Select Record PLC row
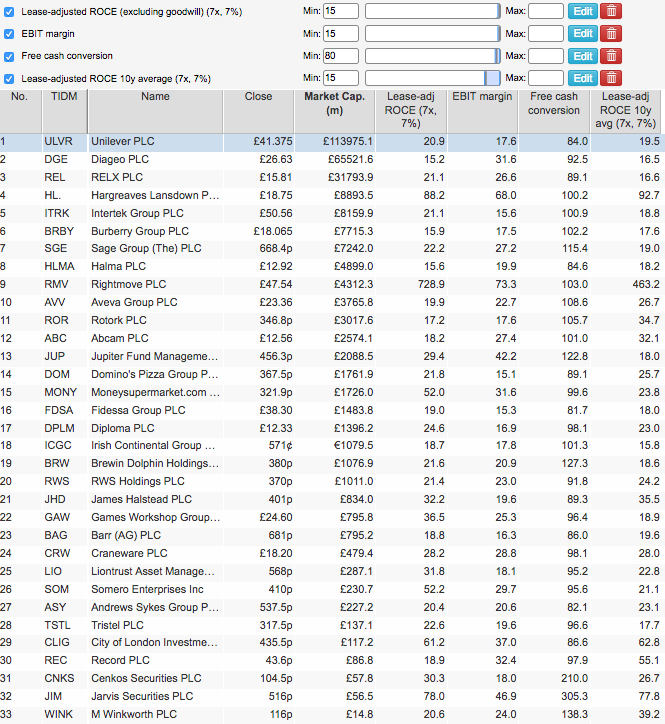The image size is (665, 724). (332, 661)
